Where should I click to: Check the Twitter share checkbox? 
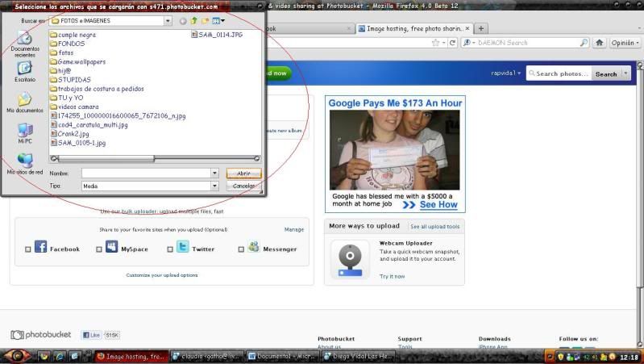[x=170, y=249]
